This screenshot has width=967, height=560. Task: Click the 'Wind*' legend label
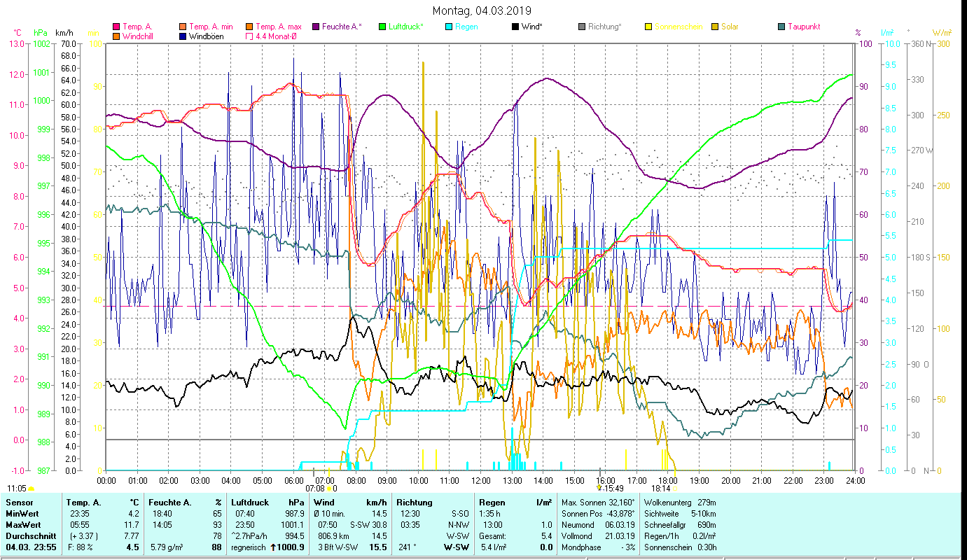pos(531,27)
